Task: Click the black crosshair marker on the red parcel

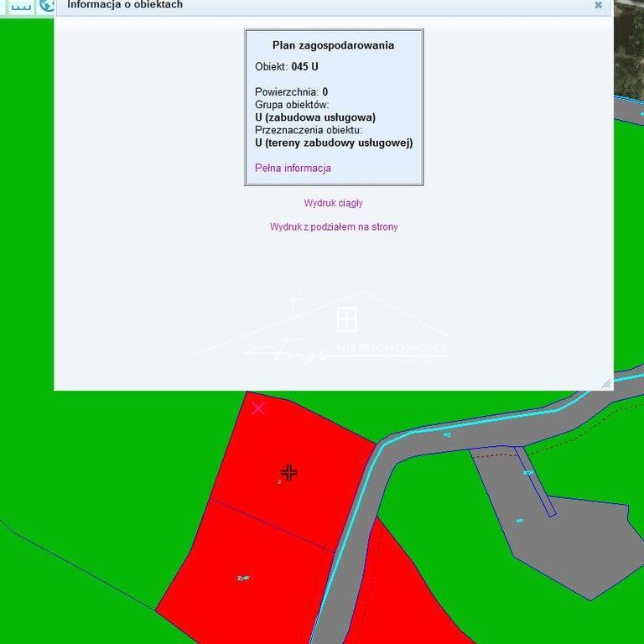Action: point(288,473)
